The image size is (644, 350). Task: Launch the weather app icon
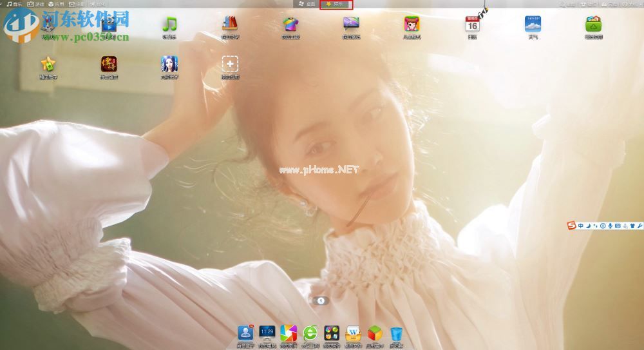533,24
